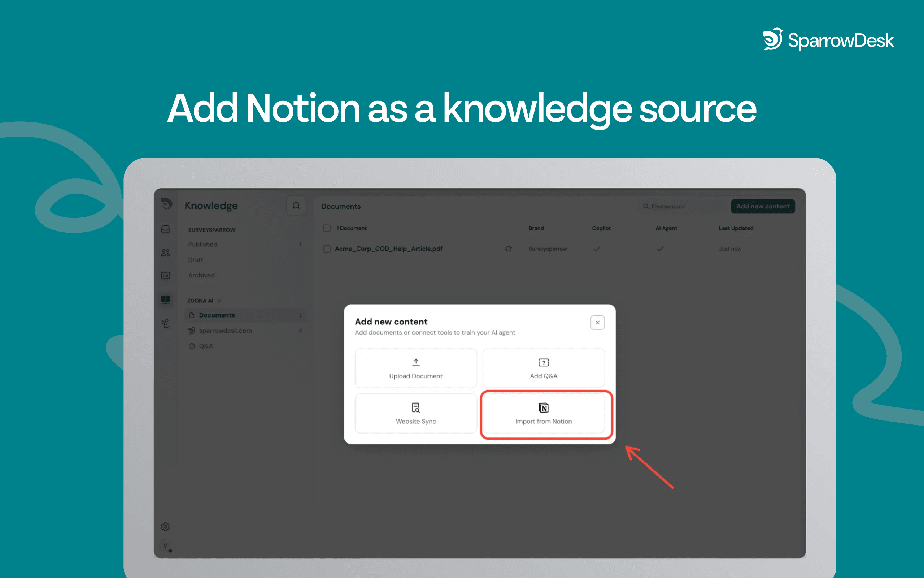Open the Zoona AI icon in left rail

166,323
